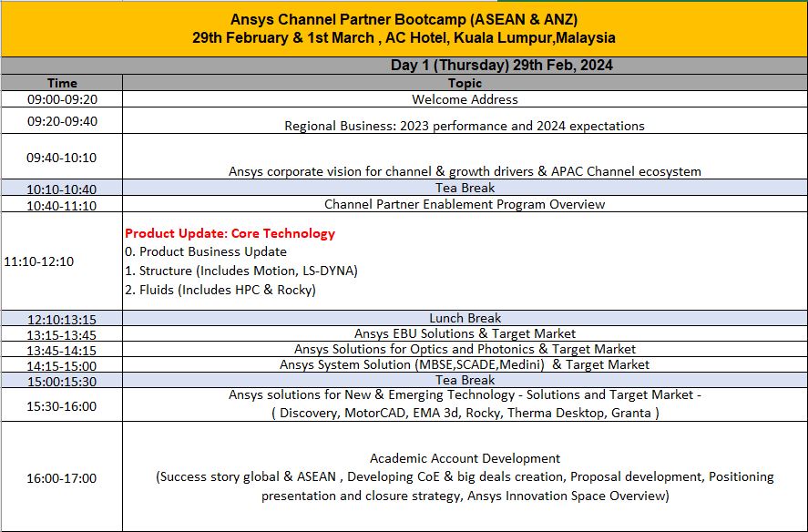The image size is (808, 532).
Task: Click the 'Time' column header
Action: pos(62,83)
